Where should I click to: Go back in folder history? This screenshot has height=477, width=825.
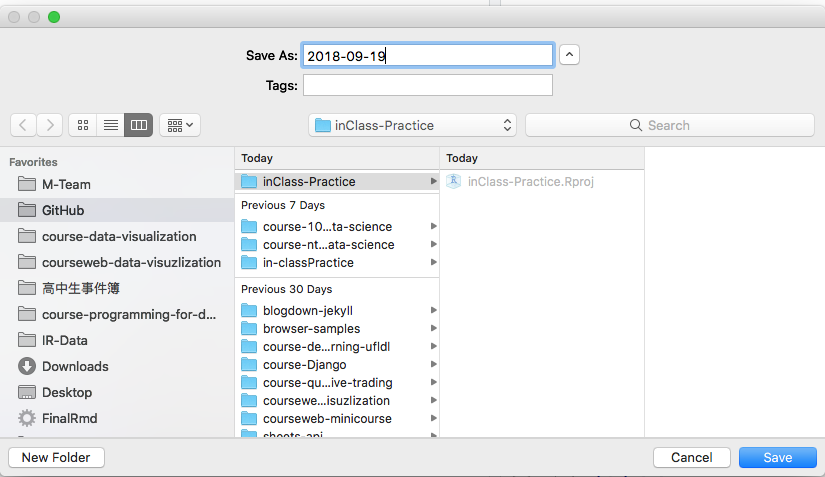24,125
